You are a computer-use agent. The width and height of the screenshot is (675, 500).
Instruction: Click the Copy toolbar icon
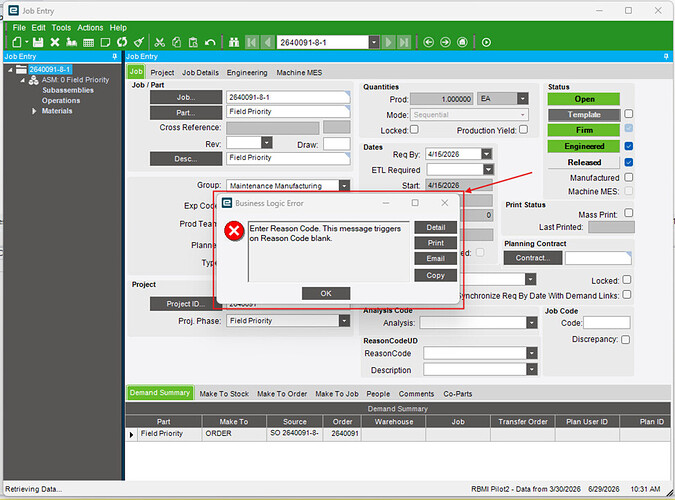(x=176, y=42)
